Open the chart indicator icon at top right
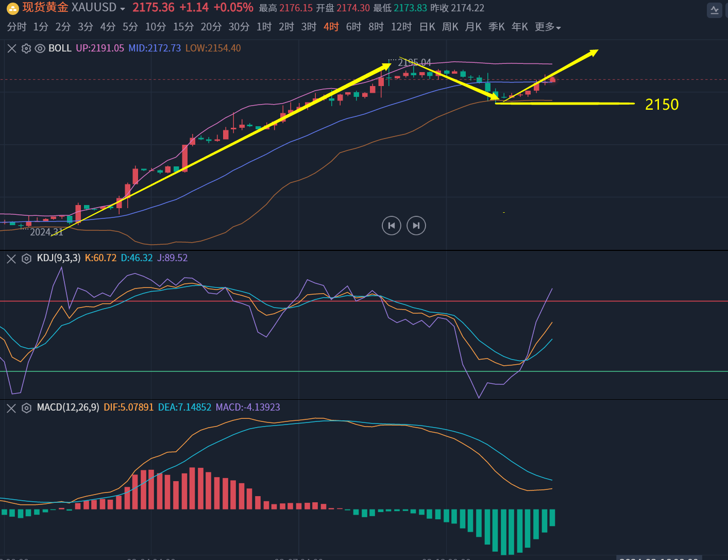728x560 pixels. pos(715,10)
